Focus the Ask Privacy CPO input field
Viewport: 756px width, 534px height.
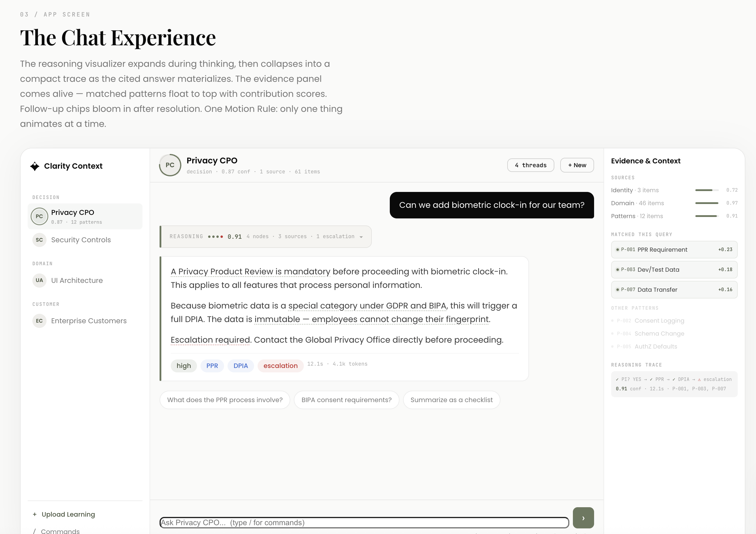pos(364,523)
